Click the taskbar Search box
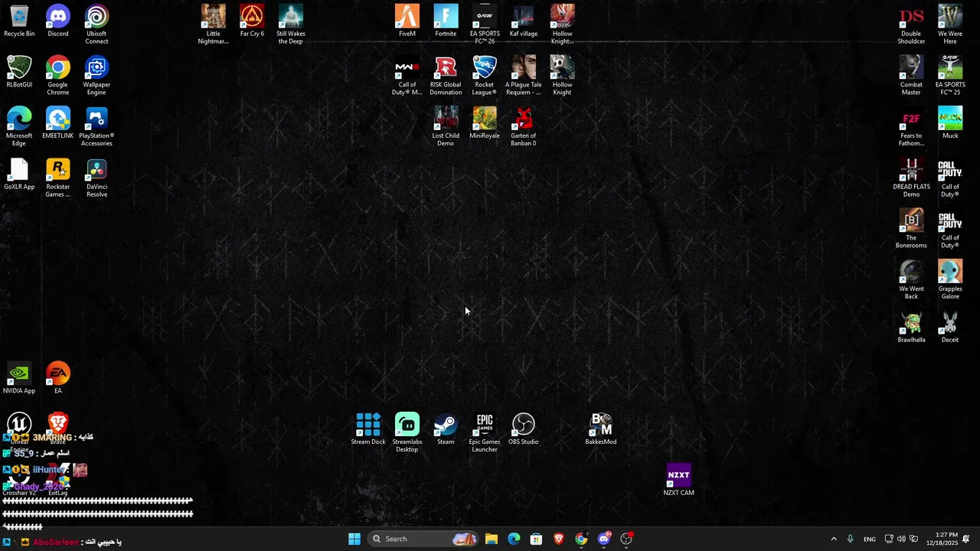Viewport: 980px width, 551px height. point(423,539)
